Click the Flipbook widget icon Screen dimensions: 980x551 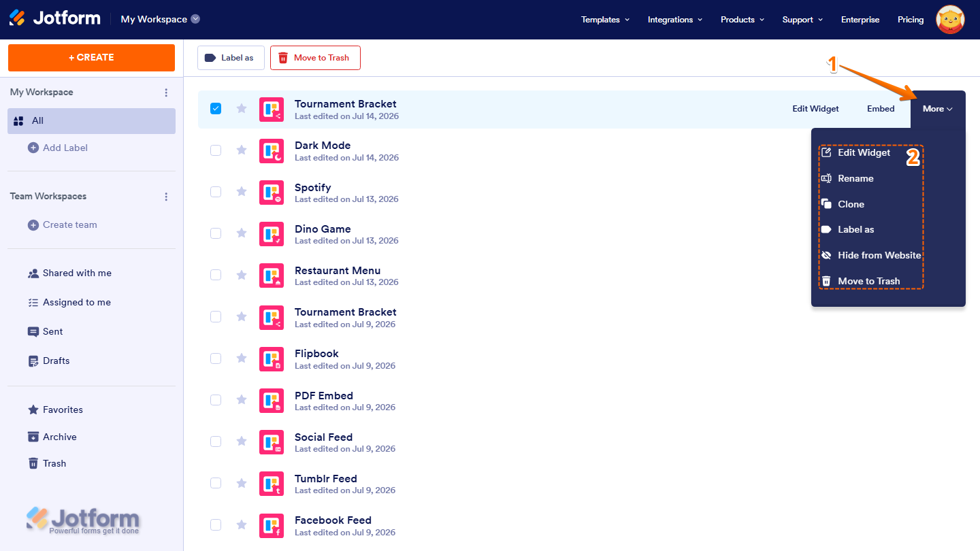pyautogui.click(x=272, y=359)
